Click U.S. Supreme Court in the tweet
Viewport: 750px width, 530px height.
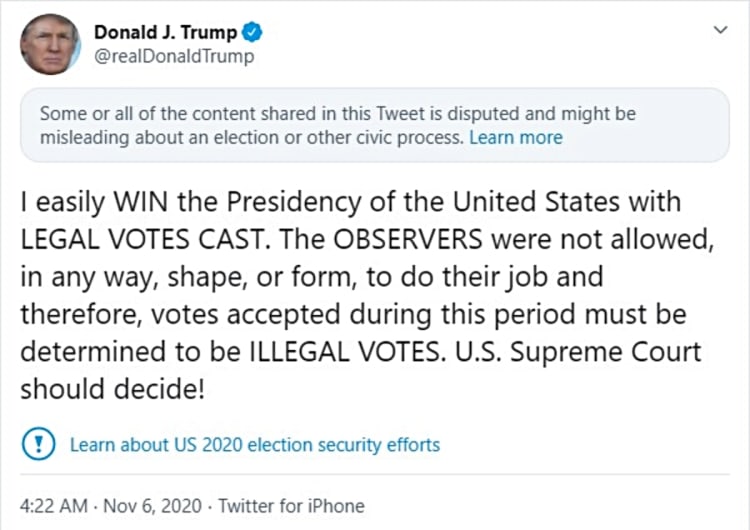tap(584, 352)
